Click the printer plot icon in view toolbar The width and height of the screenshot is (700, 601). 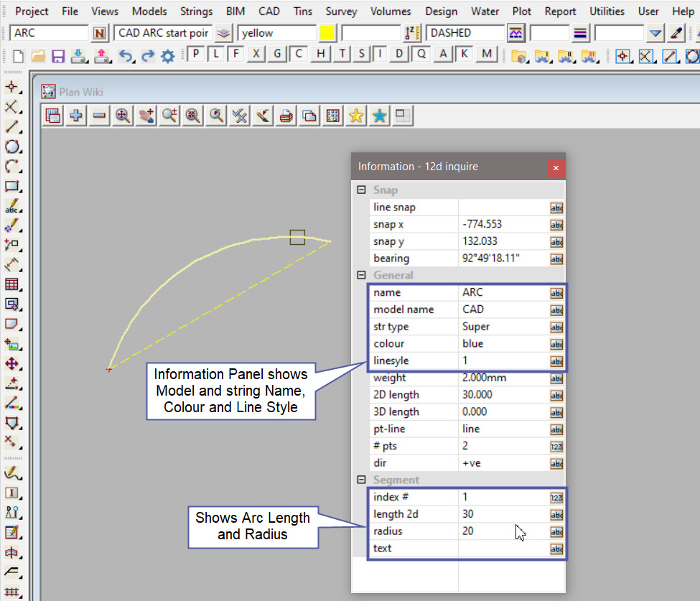pyautogui.click(x=286, y=116)
